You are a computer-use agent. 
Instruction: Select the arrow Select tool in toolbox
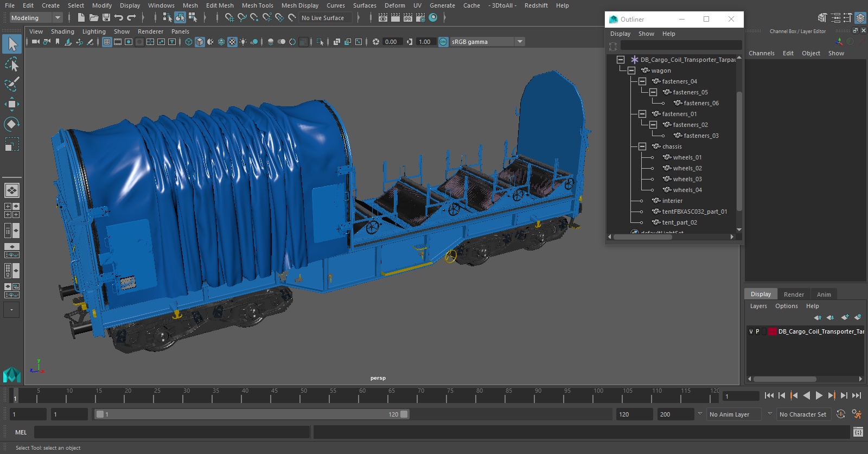tap(12, 44)
